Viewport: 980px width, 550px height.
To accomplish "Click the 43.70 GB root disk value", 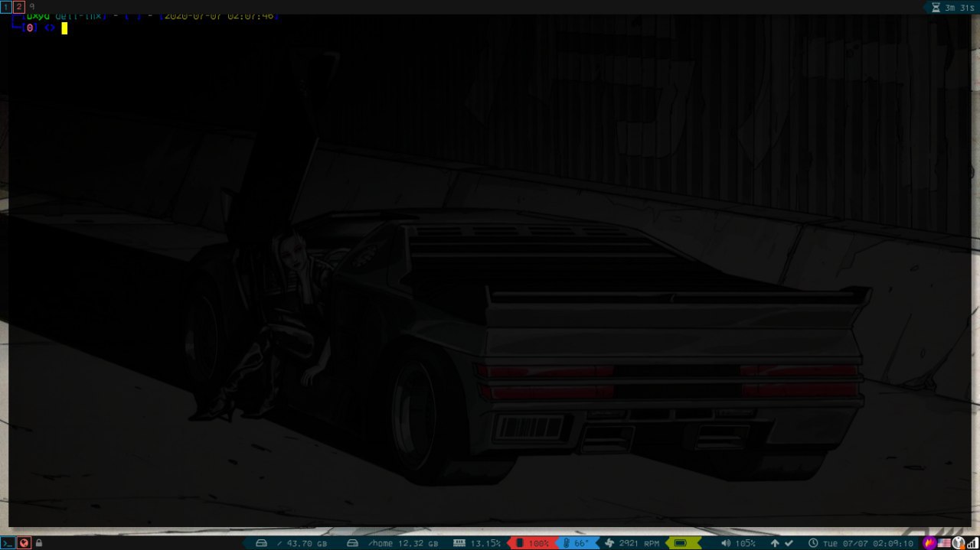I will tap(307, 544).
